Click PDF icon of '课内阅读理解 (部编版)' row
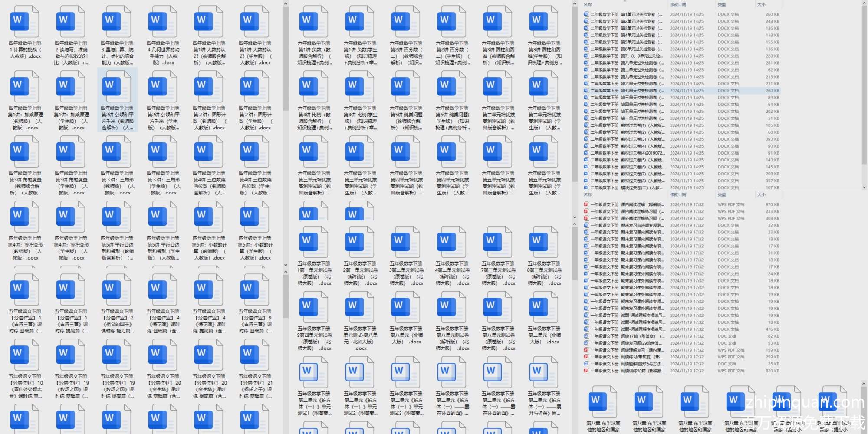This screenshot has height=434, width=868. coord(586,204)
